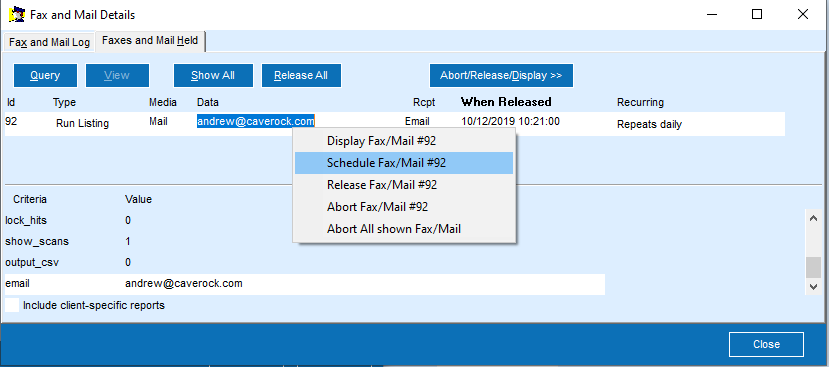Click the Query button
This screenshot has height=367, width=829.
(x=45, y=75)
